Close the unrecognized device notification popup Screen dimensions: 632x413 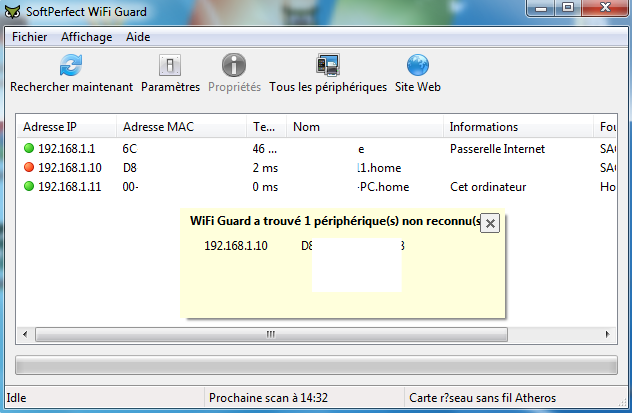coord(490,223)
